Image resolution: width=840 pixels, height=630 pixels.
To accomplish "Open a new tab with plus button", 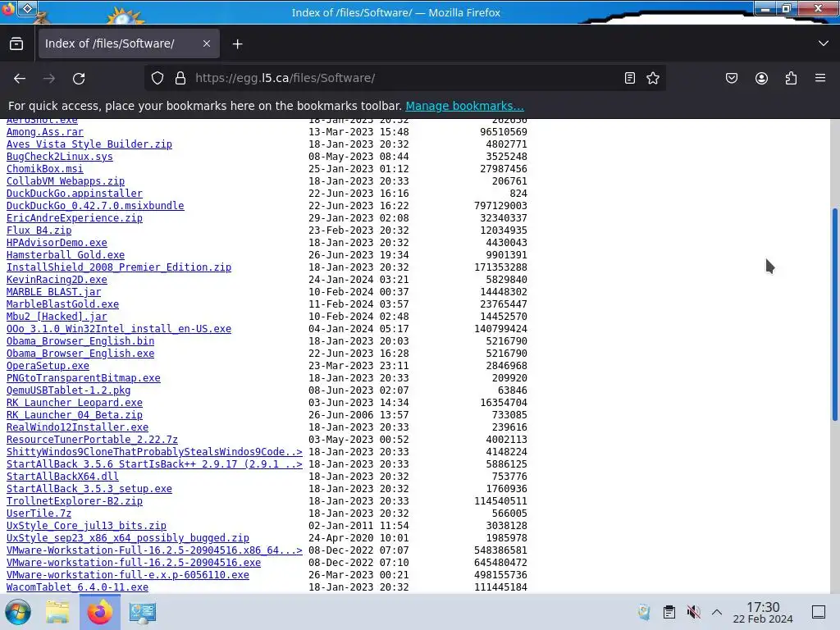I will pos(237,44).
